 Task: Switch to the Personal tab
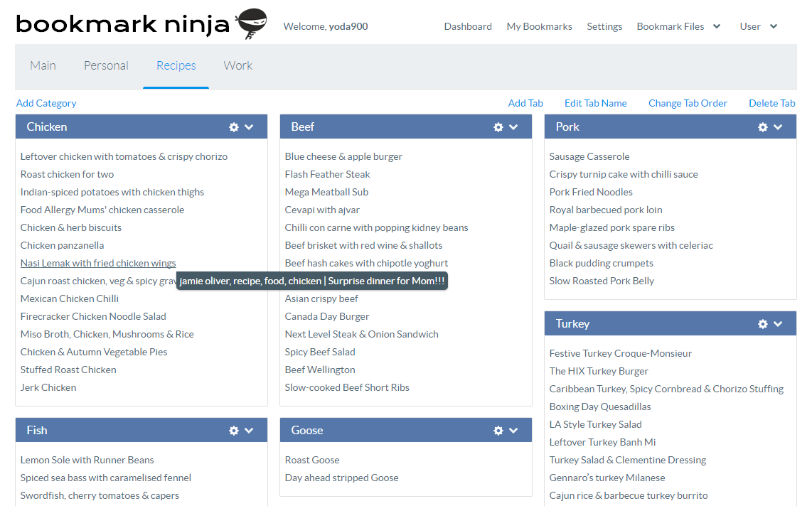click(106, 65)
